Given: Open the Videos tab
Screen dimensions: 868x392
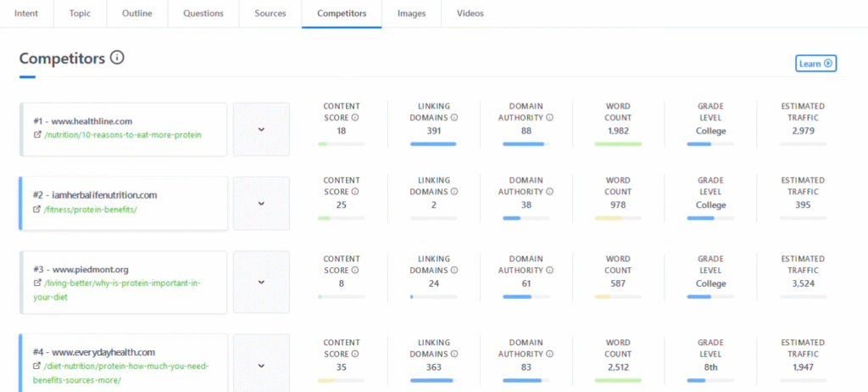Looking at the screenshot, I should (470, 14).
